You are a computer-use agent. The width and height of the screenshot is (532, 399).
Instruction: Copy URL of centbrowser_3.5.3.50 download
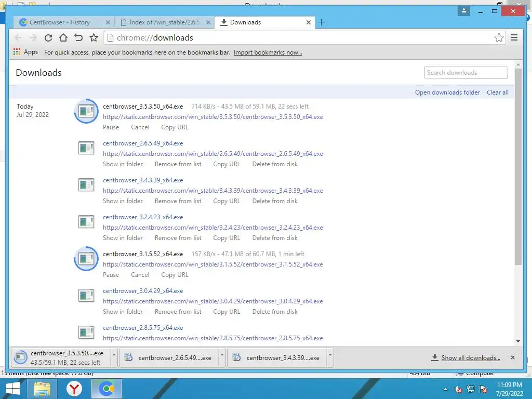pos(175,127)
